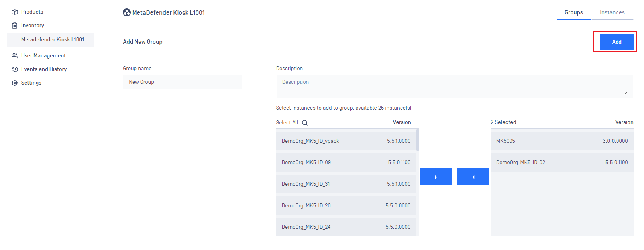The image size is (644, 250).
Task: Click the left arrow to remove selected instances
Action: 473,177
